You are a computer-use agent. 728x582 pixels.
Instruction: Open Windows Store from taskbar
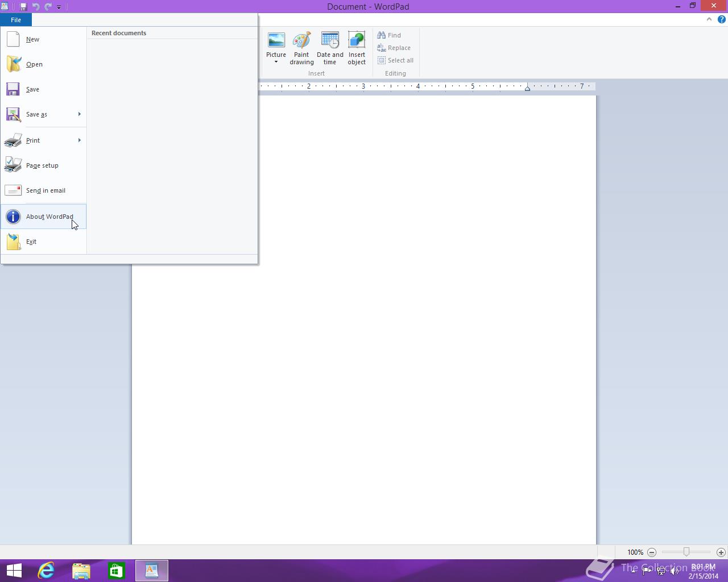point(117,571)
